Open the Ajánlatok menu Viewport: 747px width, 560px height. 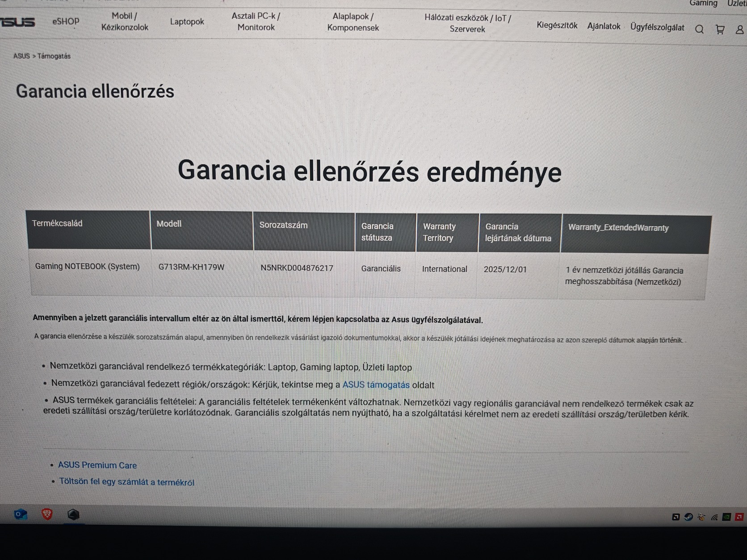coord(604,26)
